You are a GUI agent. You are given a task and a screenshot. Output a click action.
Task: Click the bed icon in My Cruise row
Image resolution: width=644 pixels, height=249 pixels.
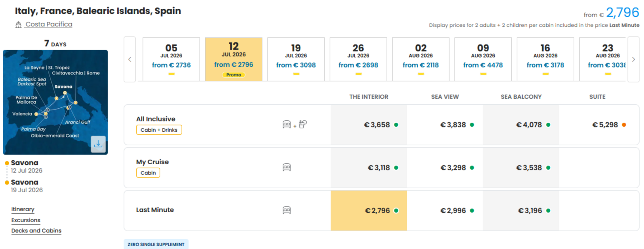(x=287, y=167)
